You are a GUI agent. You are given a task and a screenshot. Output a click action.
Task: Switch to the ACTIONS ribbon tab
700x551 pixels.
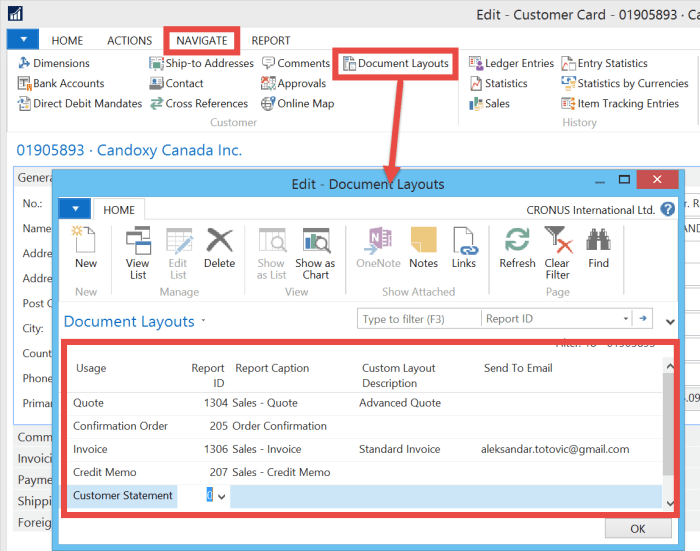(129, 41)
